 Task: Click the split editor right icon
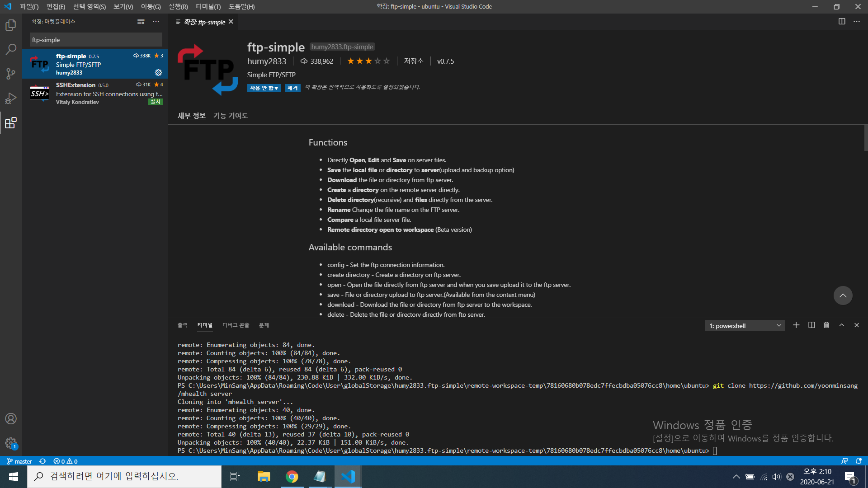pos(842,22)
